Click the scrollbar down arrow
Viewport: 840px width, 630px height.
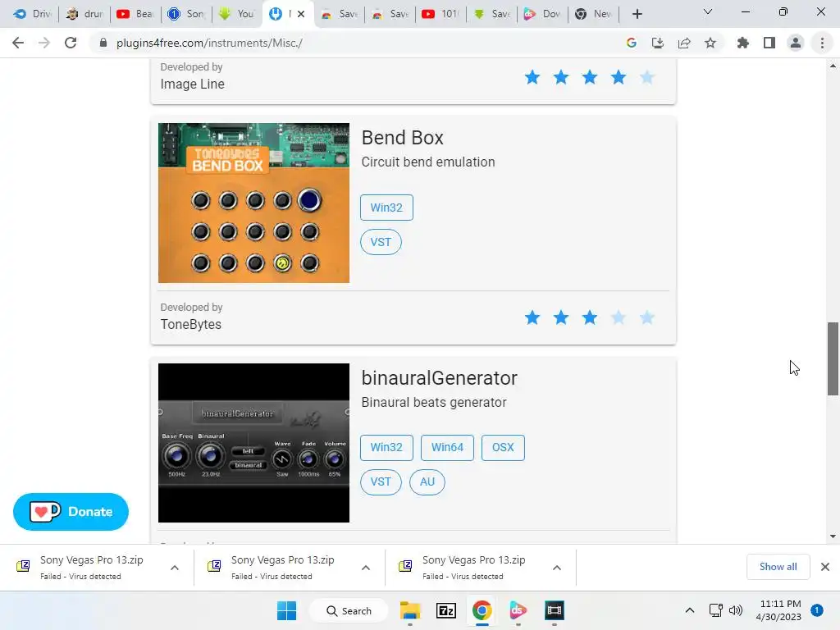pyautogui.click(x=833, y=536)
